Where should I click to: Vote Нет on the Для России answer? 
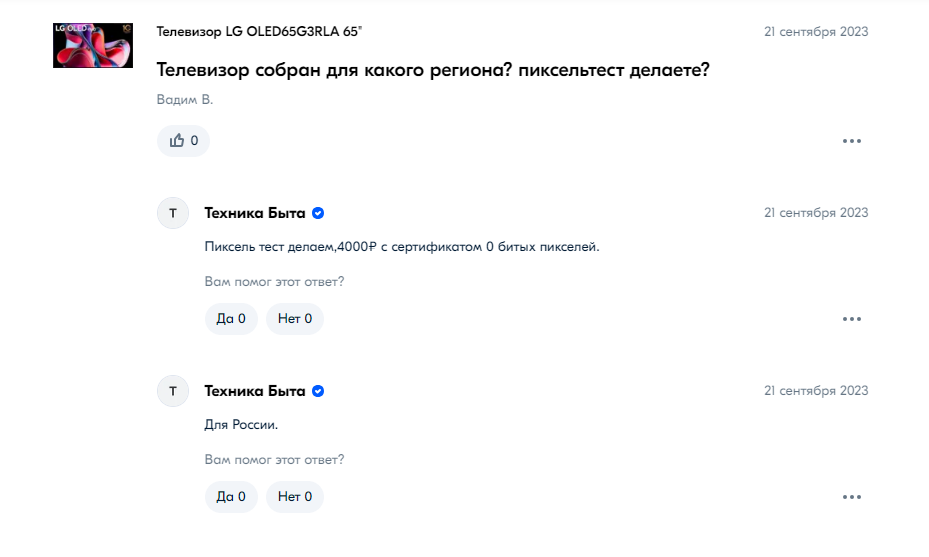coord(295,497)
